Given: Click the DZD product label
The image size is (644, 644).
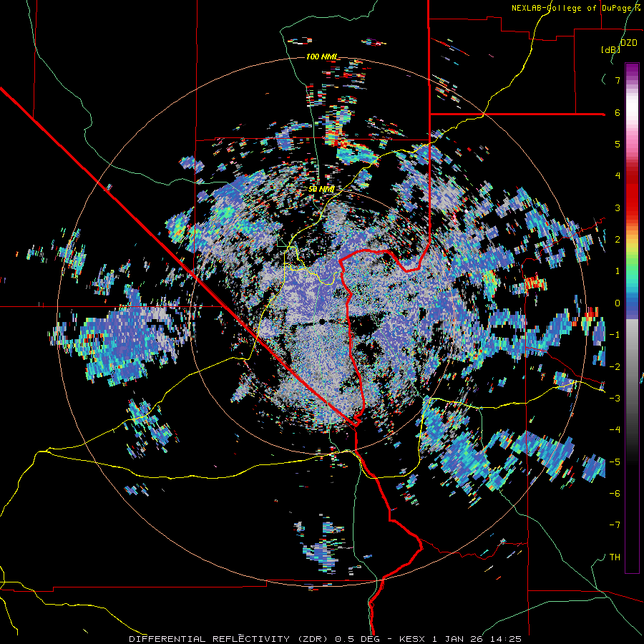Looking at the screenshot, I should 628,43.
